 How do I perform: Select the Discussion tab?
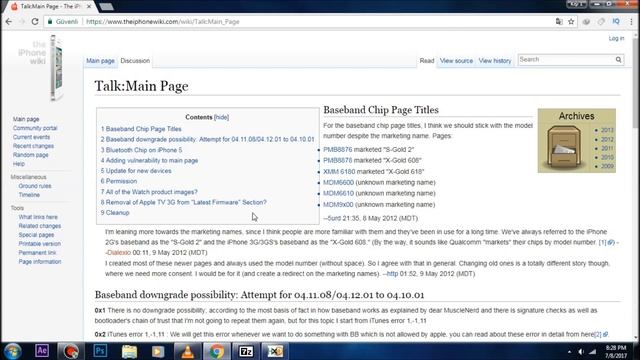(x=135, y=61)
